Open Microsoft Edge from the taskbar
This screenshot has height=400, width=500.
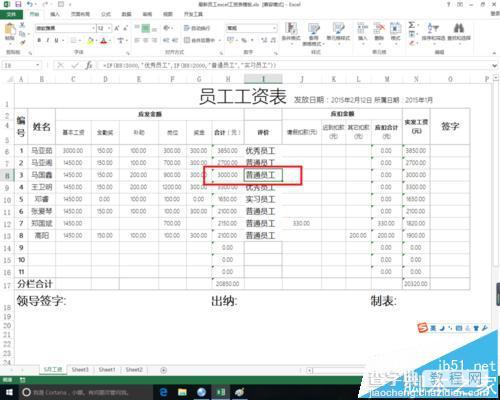pos(163,392)
